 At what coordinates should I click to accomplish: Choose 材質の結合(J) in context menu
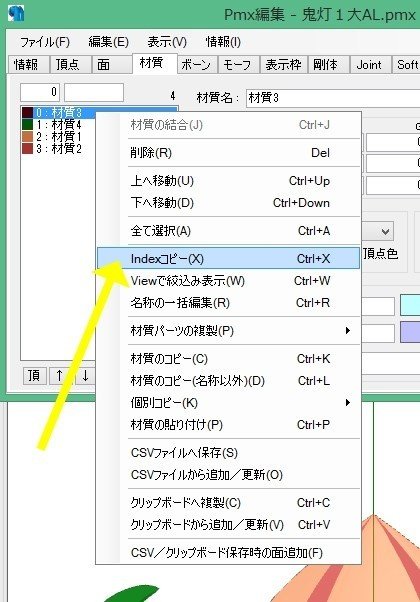[229, 125]
